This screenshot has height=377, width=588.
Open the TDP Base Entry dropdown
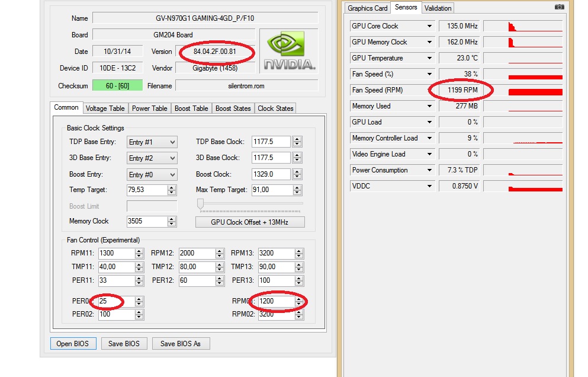coord(152,142)
